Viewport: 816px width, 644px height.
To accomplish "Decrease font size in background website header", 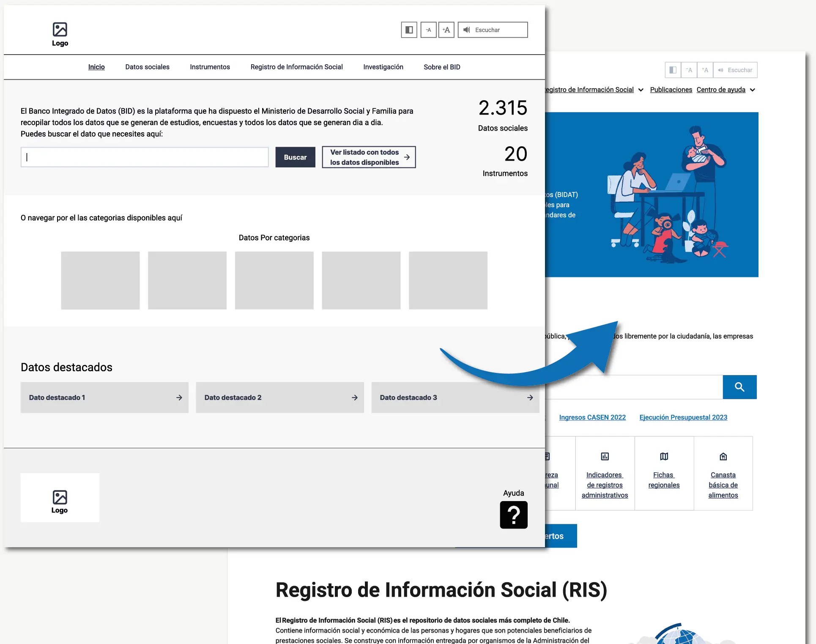I will (689, 70).
